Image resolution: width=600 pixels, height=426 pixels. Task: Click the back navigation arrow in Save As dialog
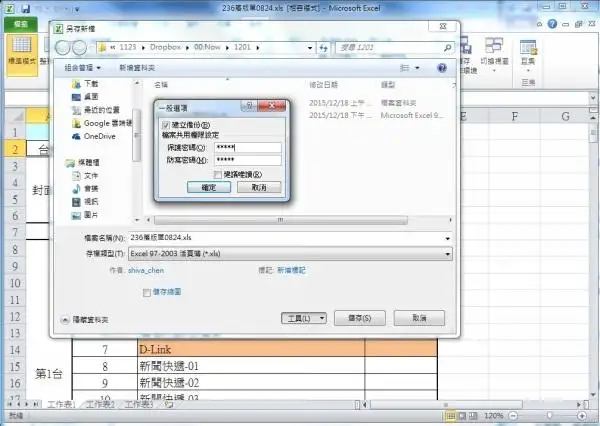62,48
